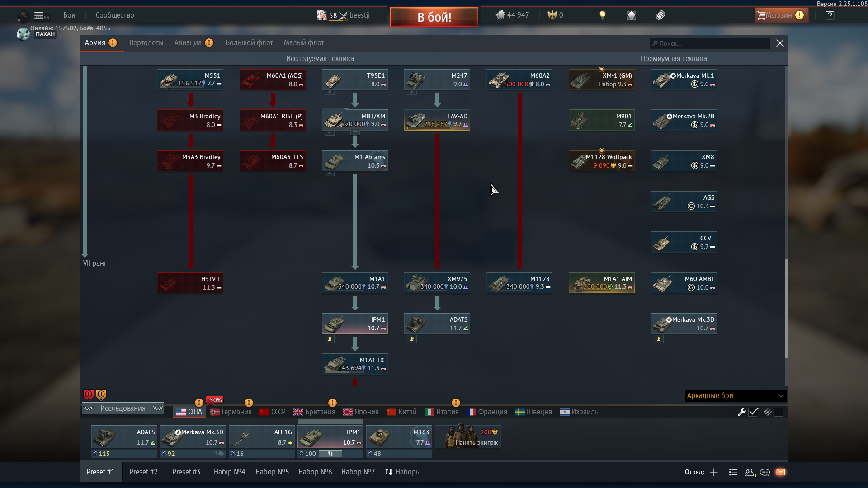This screenshot has height=488, width=868.
Task: Toggle the auto-repair checkbox
Action: pos(753,412)
